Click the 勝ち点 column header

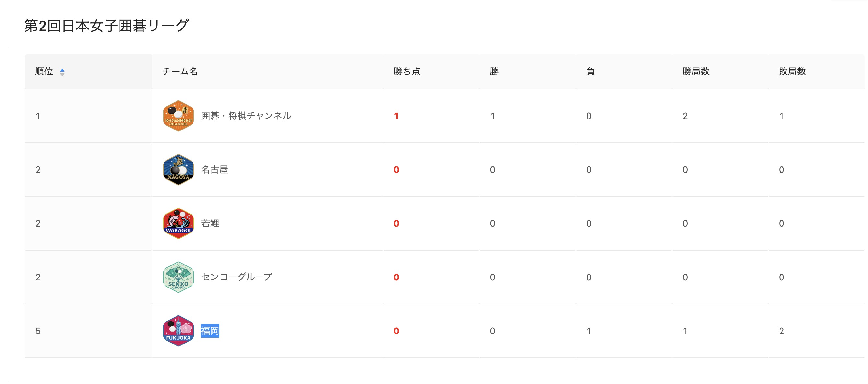click(x=407, y=72)
